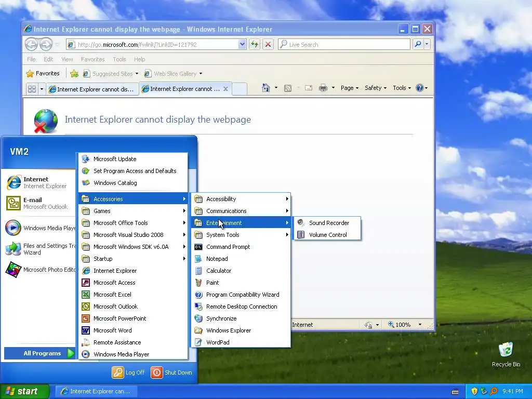Open the IE address bar dropdown

[242, 44]
